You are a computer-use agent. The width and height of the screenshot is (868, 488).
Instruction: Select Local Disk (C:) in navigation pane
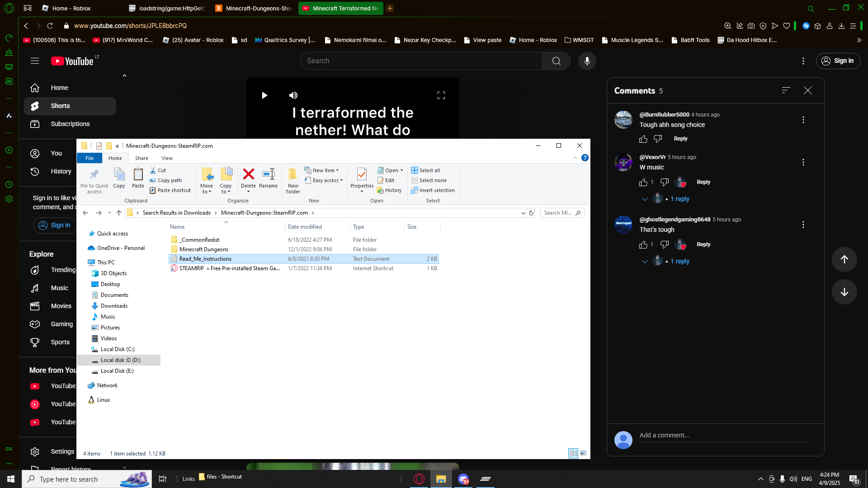118,349
